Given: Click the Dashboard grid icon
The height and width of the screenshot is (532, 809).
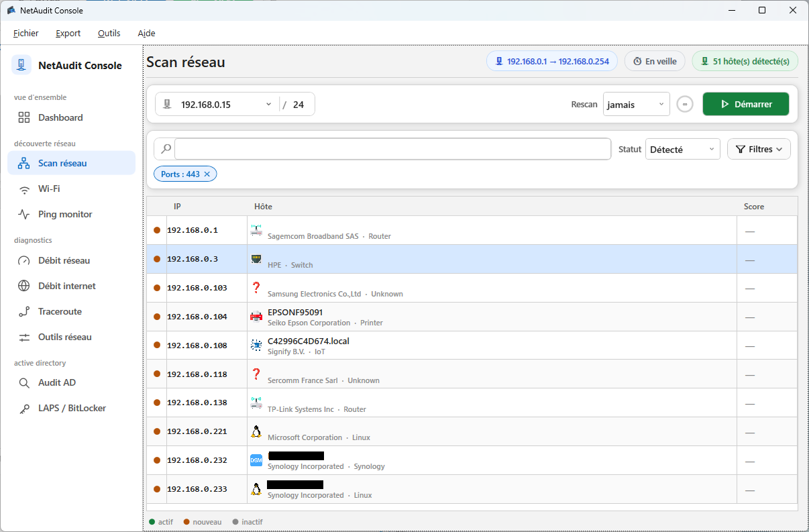Looking at the screenshot, I should tap(24, 117).
